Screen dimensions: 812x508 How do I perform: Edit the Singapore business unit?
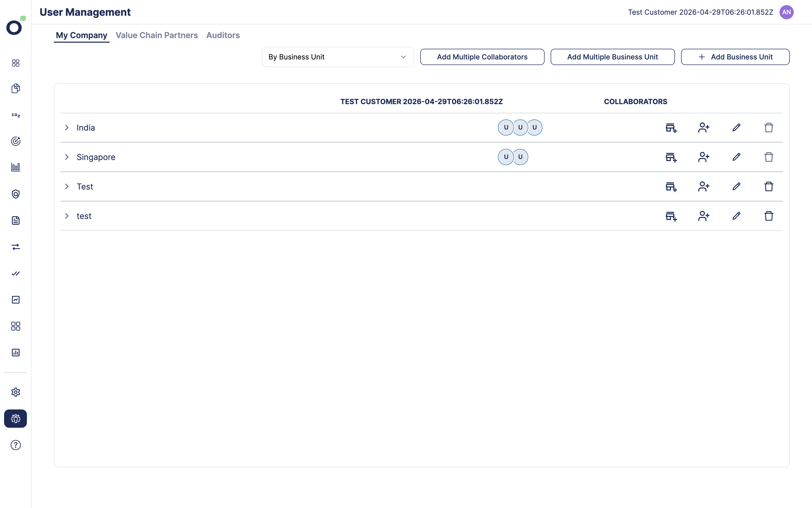(736, 157)
